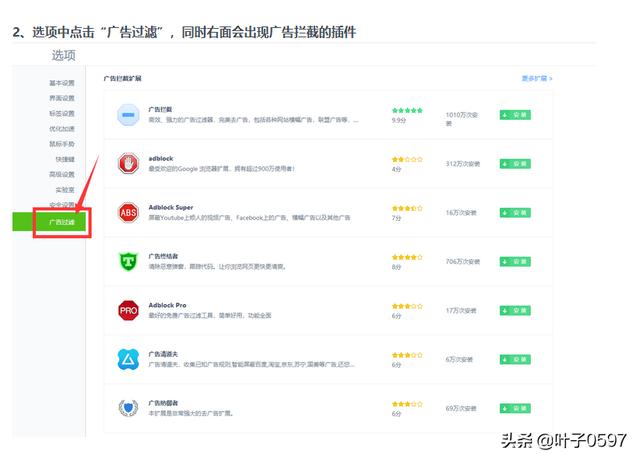Click the five-star rating of 广告拦截
Screen dimensions: 640x462
[x=407, y=110]
